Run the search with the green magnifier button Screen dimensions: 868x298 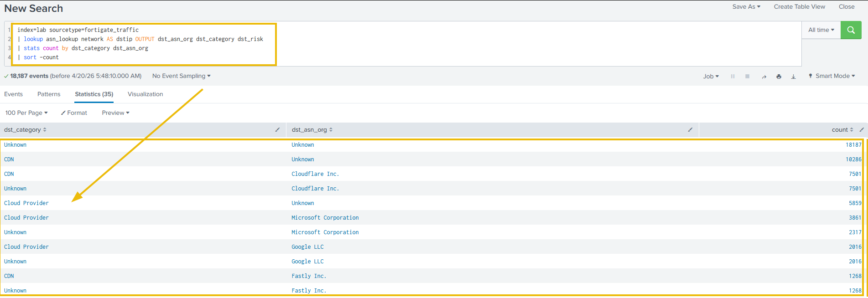(851, 30)
